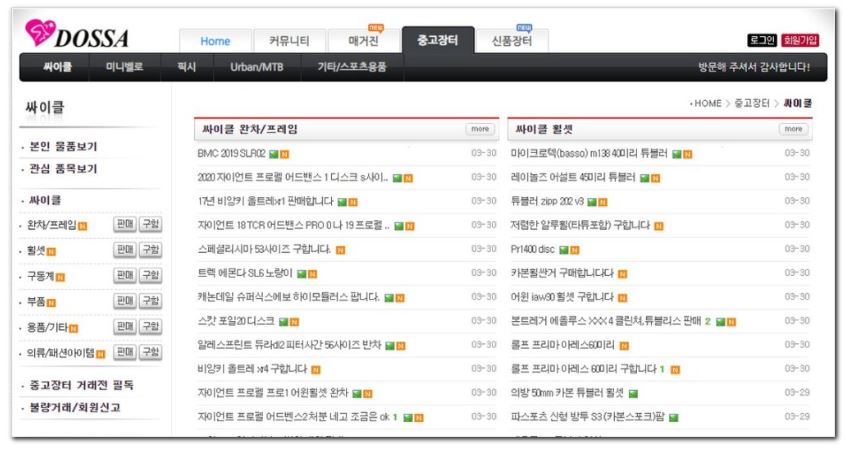Open 스캇 포일20 디스크 post
845x449 pixels.
[236, 321]
